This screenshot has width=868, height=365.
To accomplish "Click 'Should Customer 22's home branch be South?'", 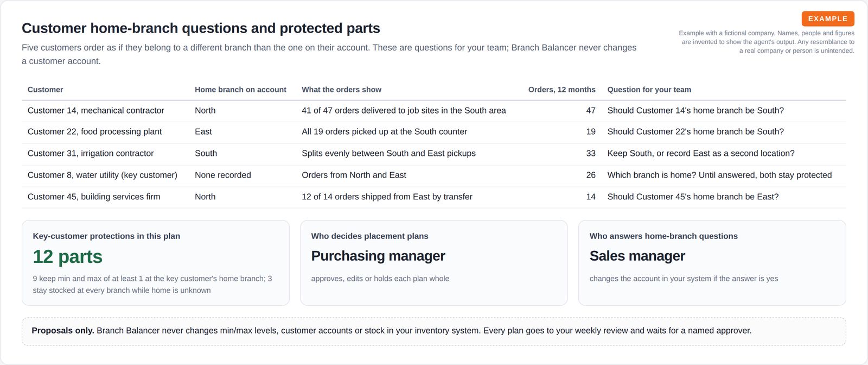I will 695,131.
